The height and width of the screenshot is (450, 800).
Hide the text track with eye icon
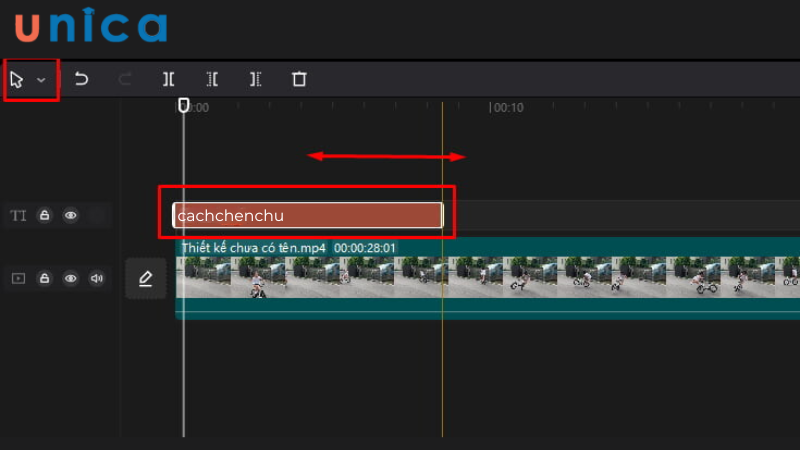tap(70, 215)
